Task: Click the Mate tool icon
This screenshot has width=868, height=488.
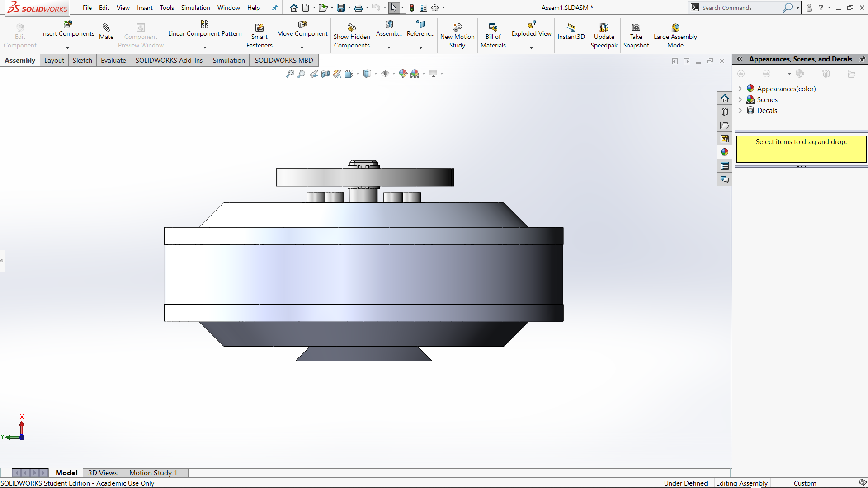Action: pos(106,28)
